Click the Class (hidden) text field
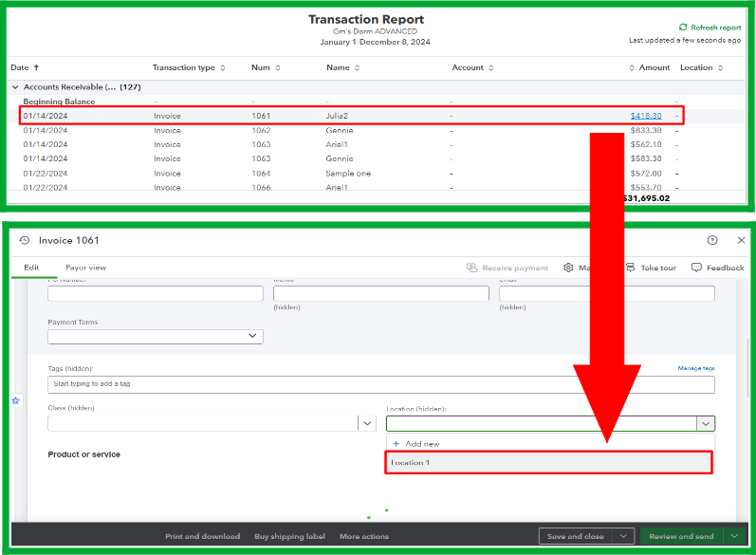The image size is (756, 555). pyautogui.click(x=202, y=423)
